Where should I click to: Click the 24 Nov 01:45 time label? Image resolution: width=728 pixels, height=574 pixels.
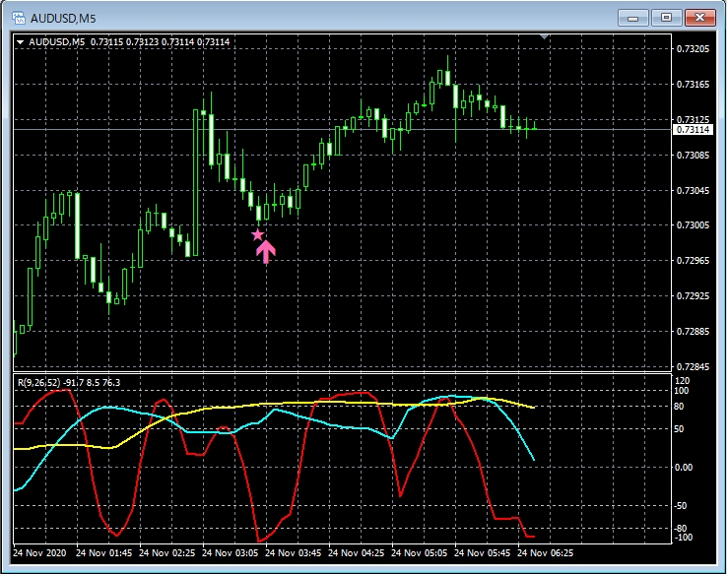[x=104, y=553]
